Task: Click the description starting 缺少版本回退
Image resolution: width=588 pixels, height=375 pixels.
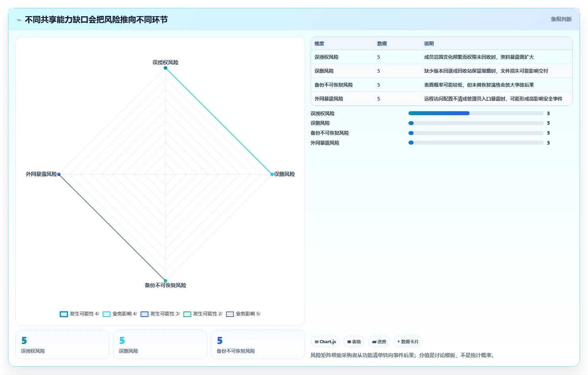Action: tap(486, 71)
